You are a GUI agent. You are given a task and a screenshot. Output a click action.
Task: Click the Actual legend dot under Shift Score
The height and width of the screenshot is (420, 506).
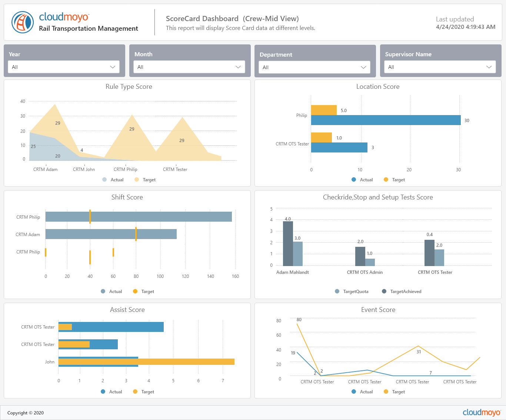click(x=103, y=291)
